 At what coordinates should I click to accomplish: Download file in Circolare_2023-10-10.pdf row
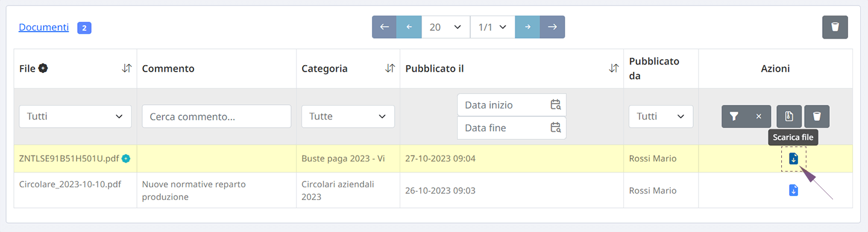point(793,190)
